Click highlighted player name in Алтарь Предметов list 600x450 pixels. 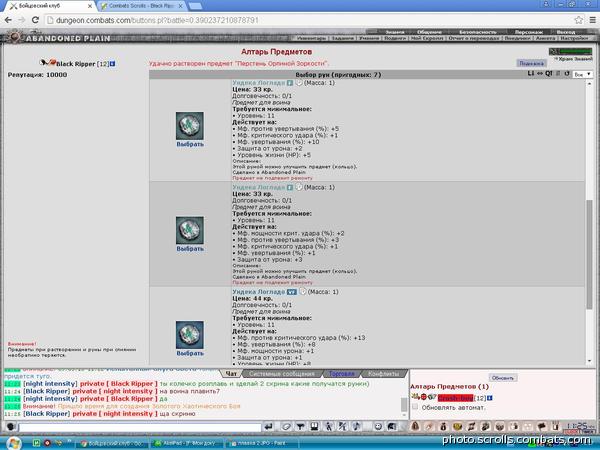click(x=455, y=398)
